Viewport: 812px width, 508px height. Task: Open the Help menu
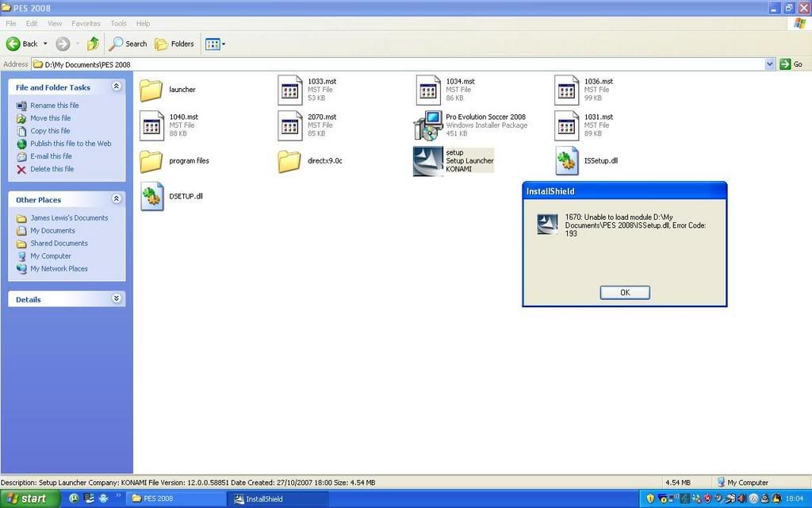[x=143, y=23]
